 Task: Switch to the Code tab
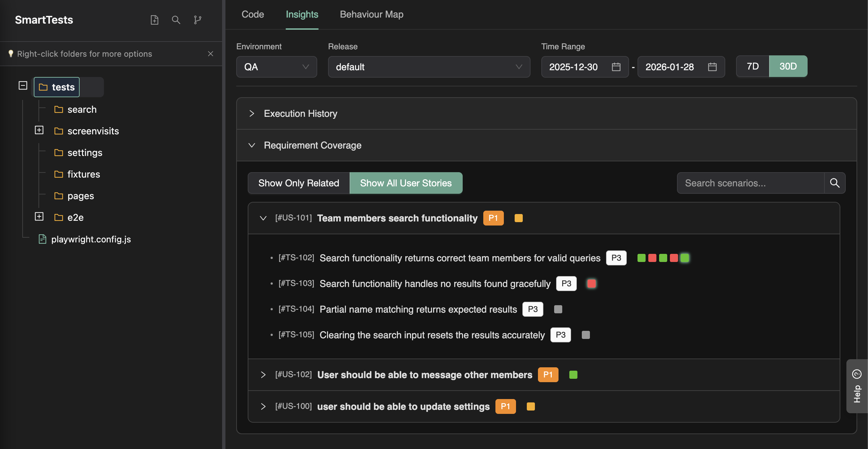252,14
